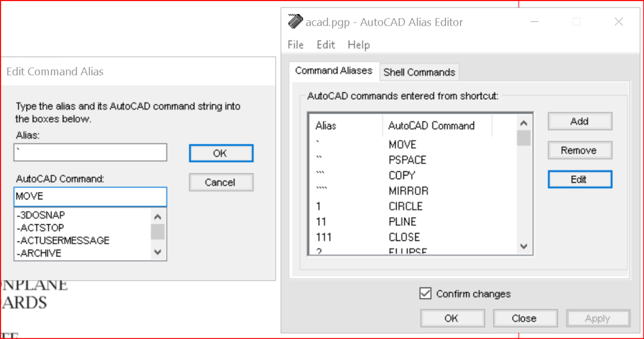The width and height of the screenshot is (644, 339).
Task: Switch to the Shell Commands tab
Action: pyautogui.click(x=419, y=72)
